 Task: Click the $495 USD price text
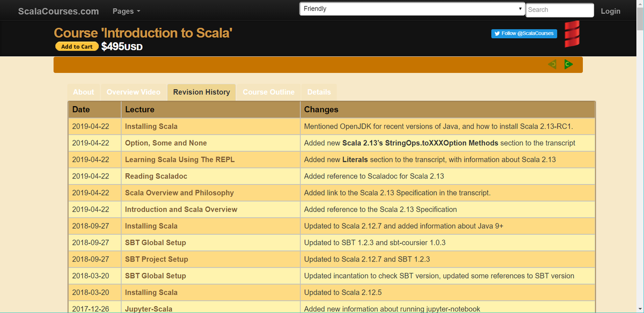coord(122,47)
